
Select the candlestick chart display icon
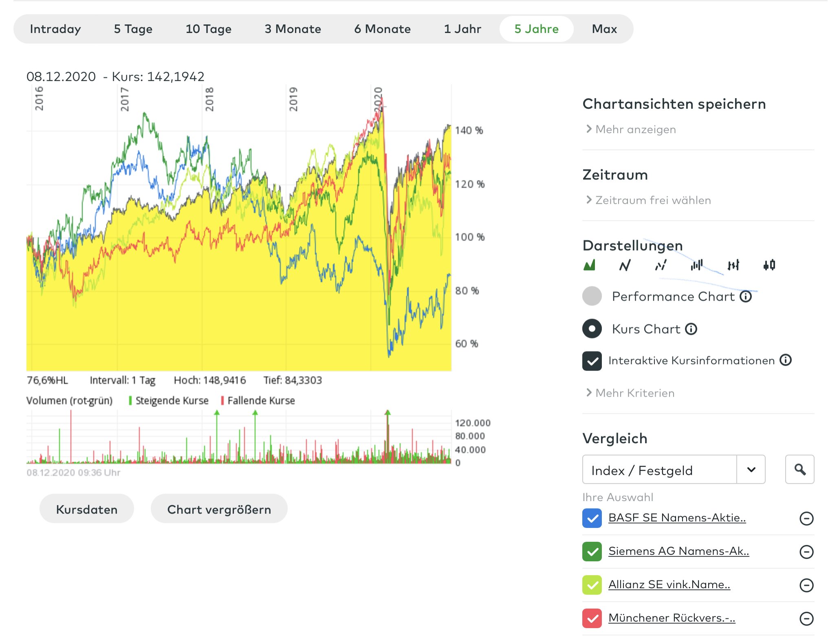[x=769, y=265]
